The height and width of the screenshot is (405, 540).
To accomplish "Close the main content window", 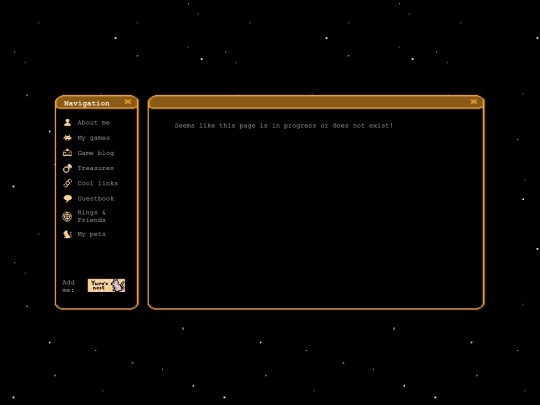I will (474, 102).
